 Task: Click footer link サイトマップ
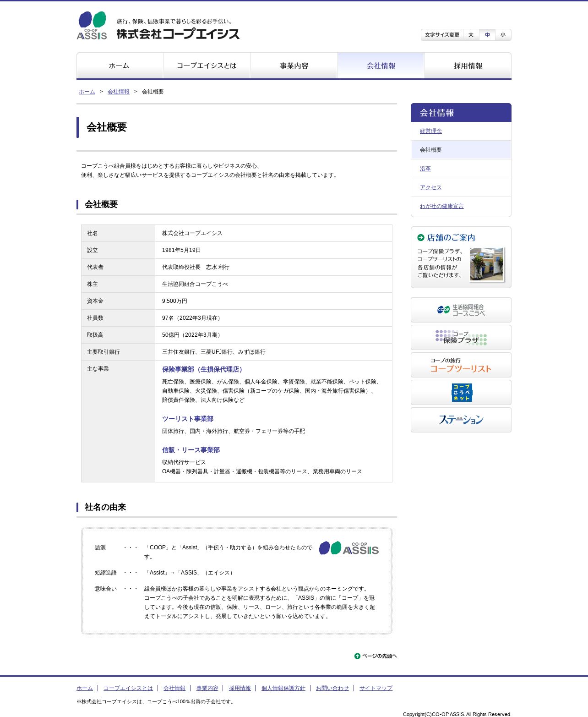[x=376, y=688]
